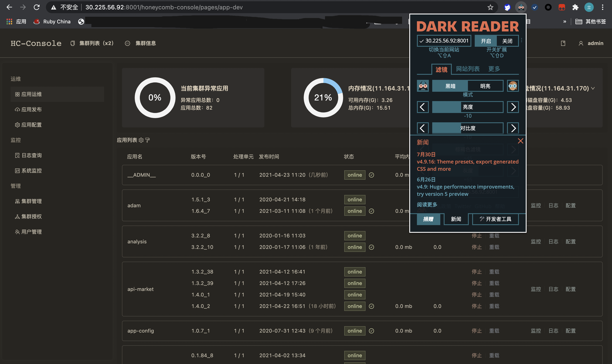Reload the page
The height and width of the screenshot is (364, 612).
tap(37, 7)
